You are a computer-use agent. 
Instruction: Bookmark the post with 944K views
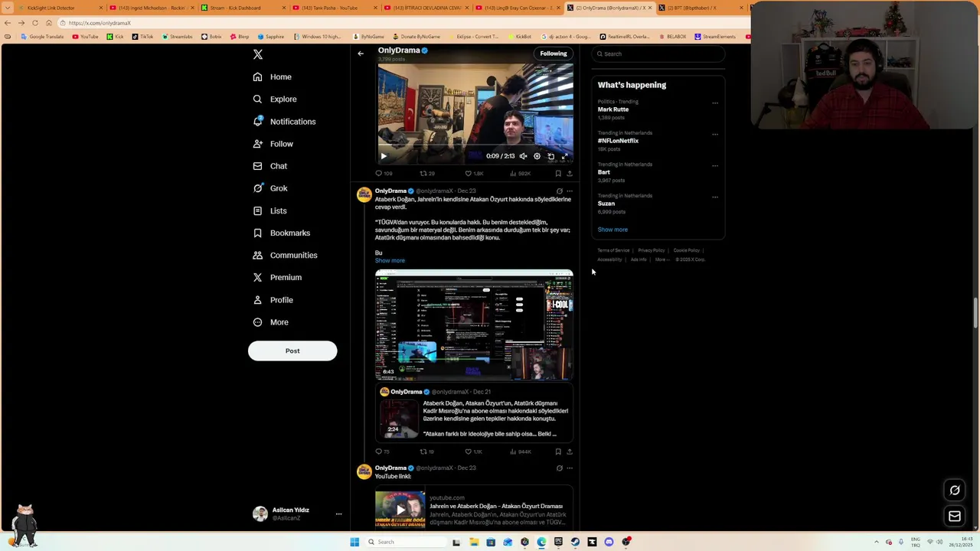pyautogui.click(x=558, y=452)
